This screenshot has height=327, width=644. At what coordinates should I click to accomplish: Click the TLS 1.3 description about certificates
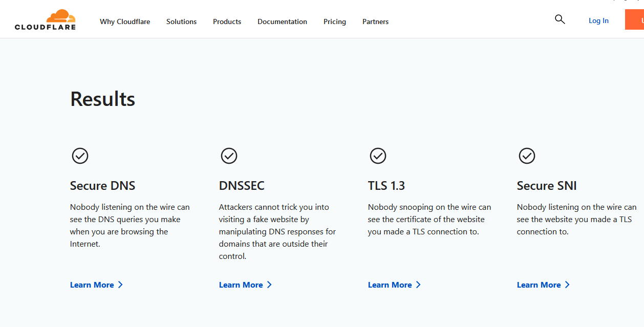coord(430,220)
